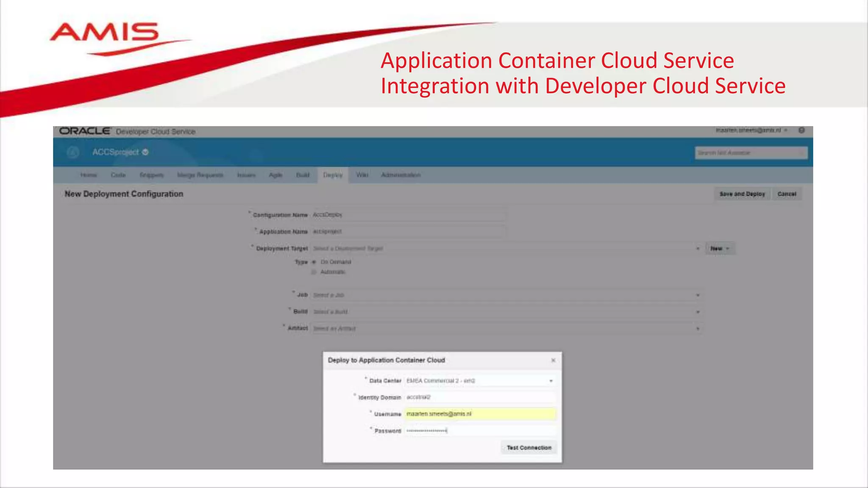Focus the Password field
Screen dimensions: 868x488
pyautogui.click(x=480, y=431)
